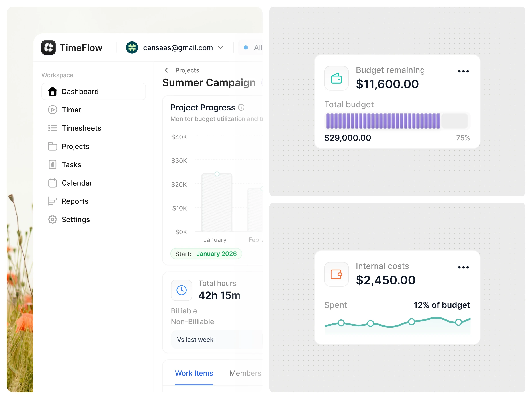Open the Dashboard sidebar item
The image size is (532, 399).
click(94, 91)
